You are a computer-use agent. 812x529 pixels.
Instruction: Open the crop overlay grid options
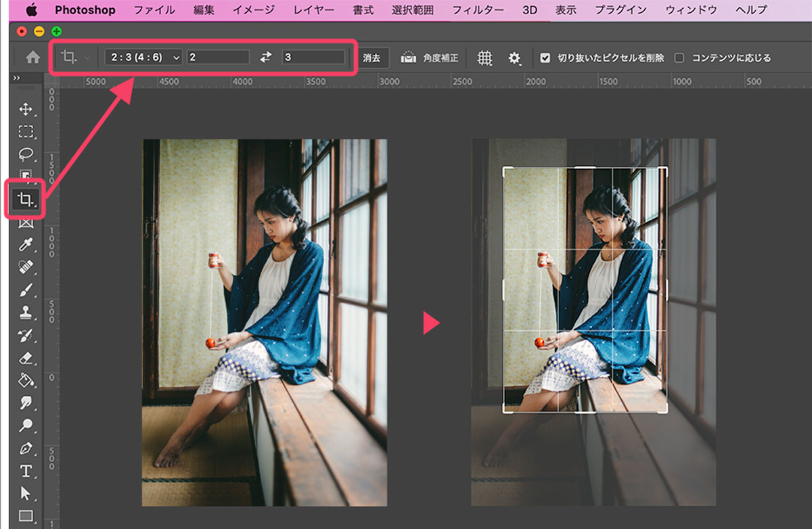[484, 58]
